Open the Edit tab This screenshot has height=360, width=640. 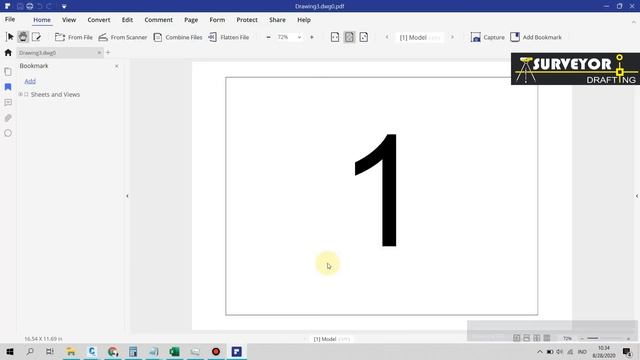tap(127, 20)
